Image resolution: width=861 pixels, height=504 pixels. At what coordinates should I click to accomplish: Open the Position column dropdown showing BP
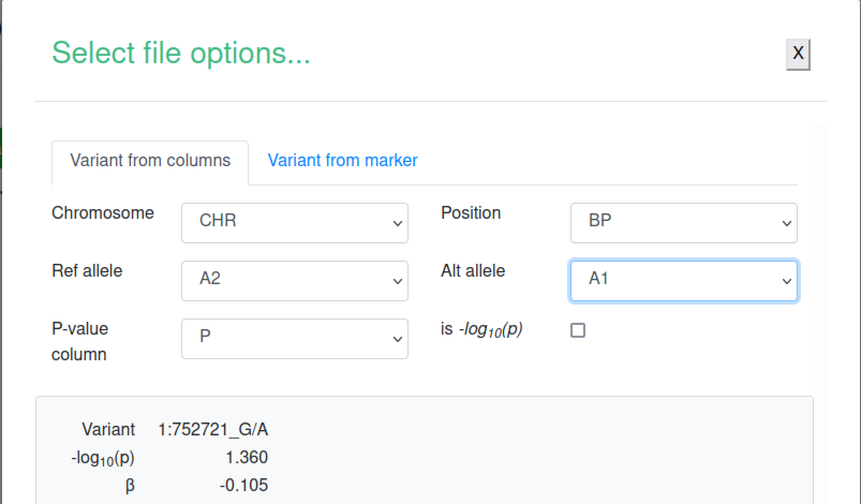684,223
